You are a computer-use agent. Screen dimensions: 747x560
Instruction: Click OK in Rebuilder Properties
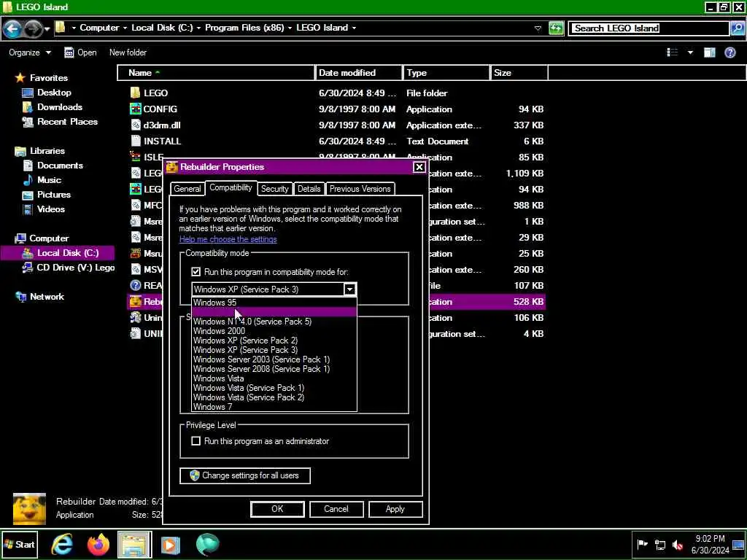(277, 509)
